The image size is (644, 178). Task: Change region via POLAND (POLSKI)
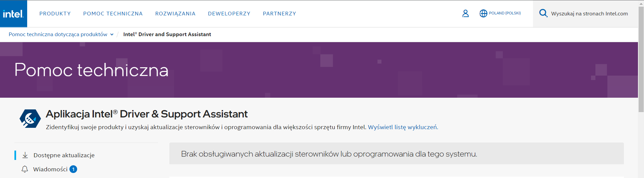coord(505,13)
